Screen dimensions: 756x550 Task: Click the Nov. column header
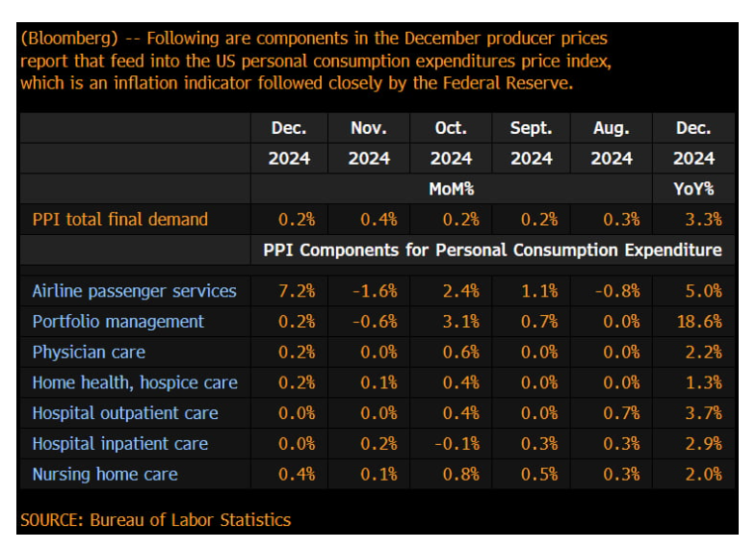[369, 128]
